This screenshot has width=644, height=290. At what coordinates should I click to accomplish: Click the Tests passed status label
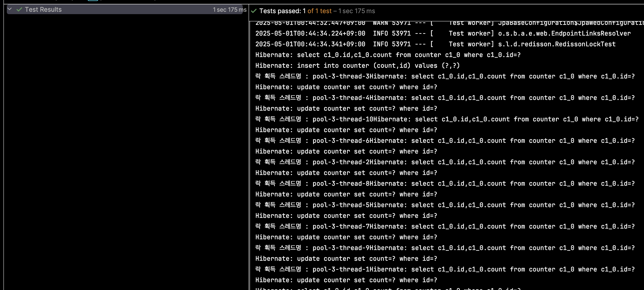click(280, 11)
